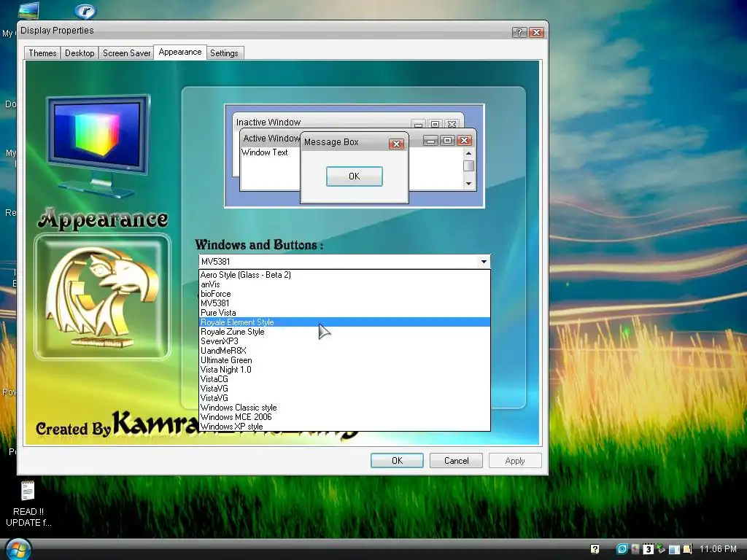Click the taskbar clock showing 11:06 PM
This screenshot has width=747, height=560.
(x=718, y=549)
